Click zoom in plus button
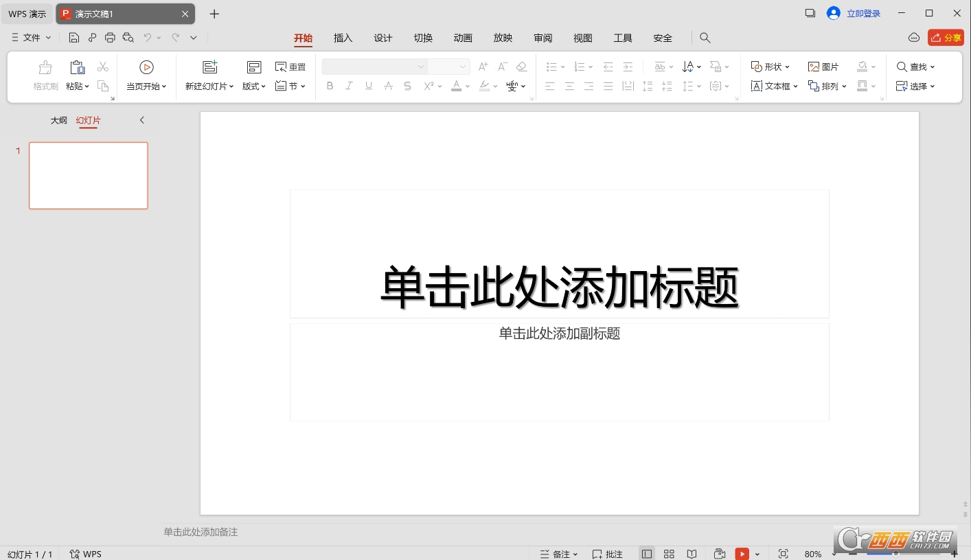The height and width of the screenshot is (560, 971). pyautogui.click(x=954, y=554)
